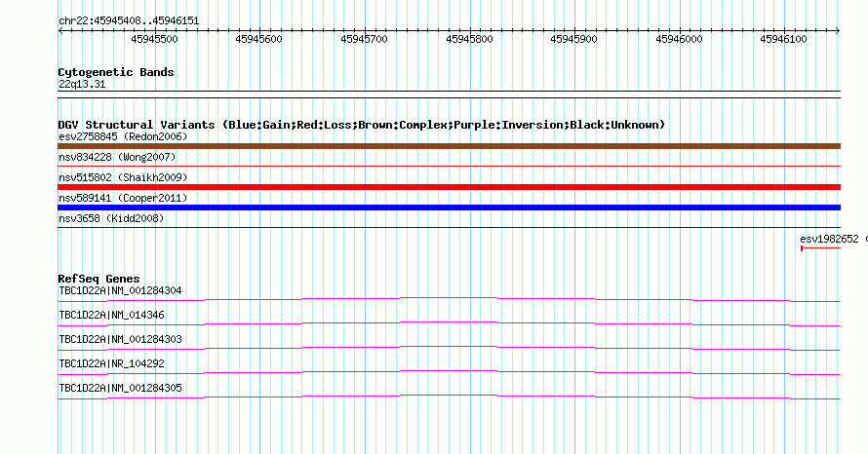Click the nsv515802 (Shaikh2009) thick red loss bar
This screenshot has height=454, width=868.
point(449,187)
